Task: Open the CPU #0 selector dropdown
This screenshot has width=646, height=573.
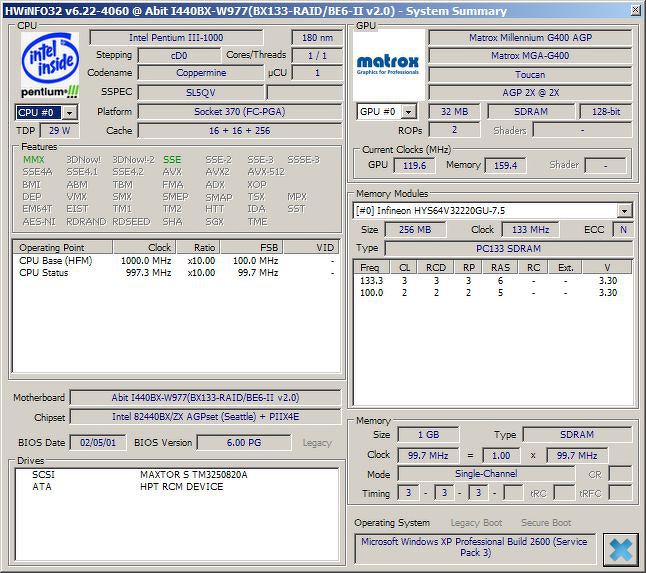Action: (70, 112)
